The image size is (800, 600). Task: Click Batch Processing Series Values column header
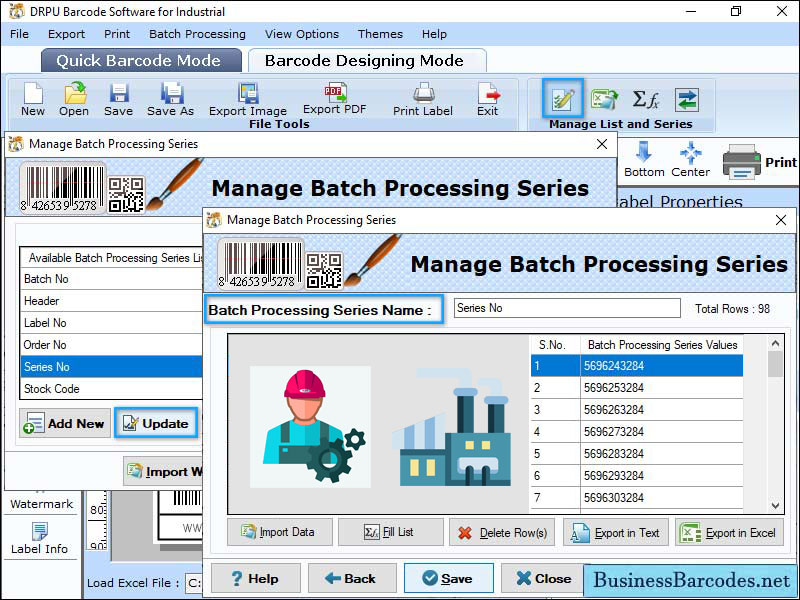[x=662, y=345]
